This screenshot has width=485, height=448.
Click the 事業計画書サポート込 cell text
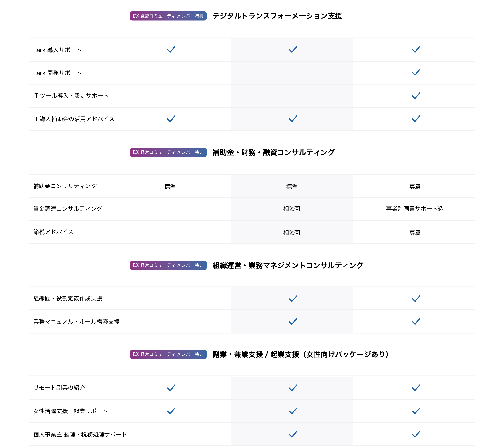[x=415, y=209]
